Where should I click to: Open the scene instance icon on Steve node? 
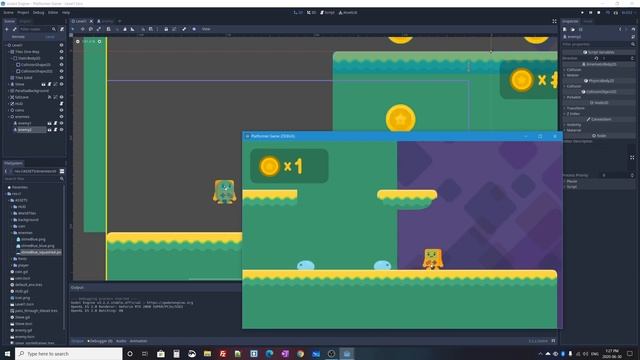(44, 84)
